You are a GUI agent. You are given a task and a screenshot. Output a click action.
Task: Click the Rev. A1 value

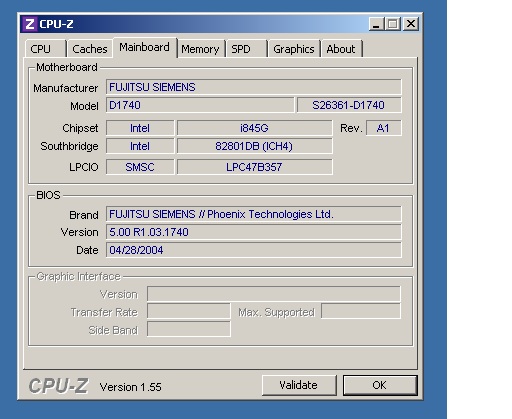coord(384,128)
